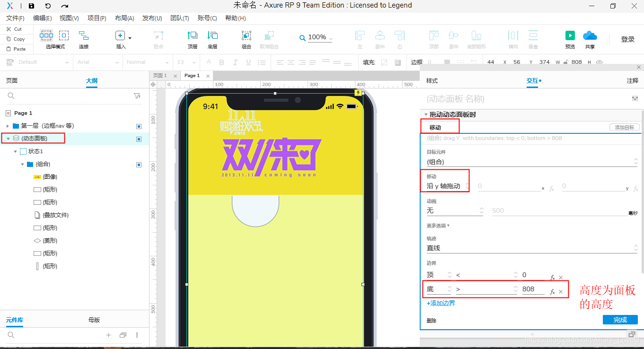Toggle the lock aspect ratio icon
The width and height of the screenshot is (644, 349).
coord(566,62)
